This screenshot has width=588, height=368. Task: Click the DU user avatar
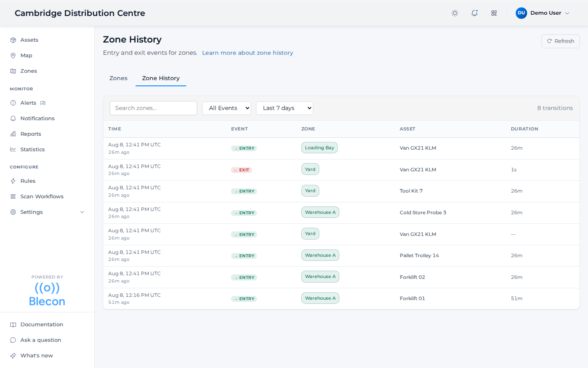click(x=521, y=13)
